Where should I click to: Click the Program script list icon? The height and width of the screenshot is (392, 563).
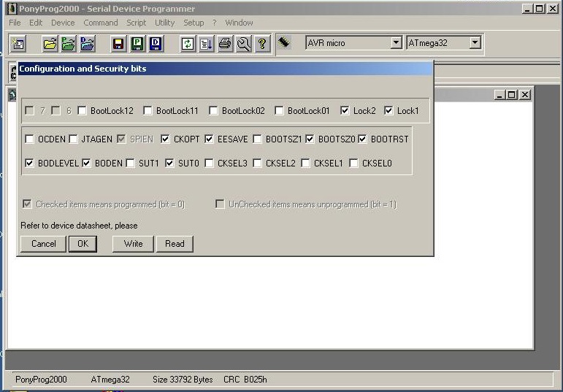point(206,44)
